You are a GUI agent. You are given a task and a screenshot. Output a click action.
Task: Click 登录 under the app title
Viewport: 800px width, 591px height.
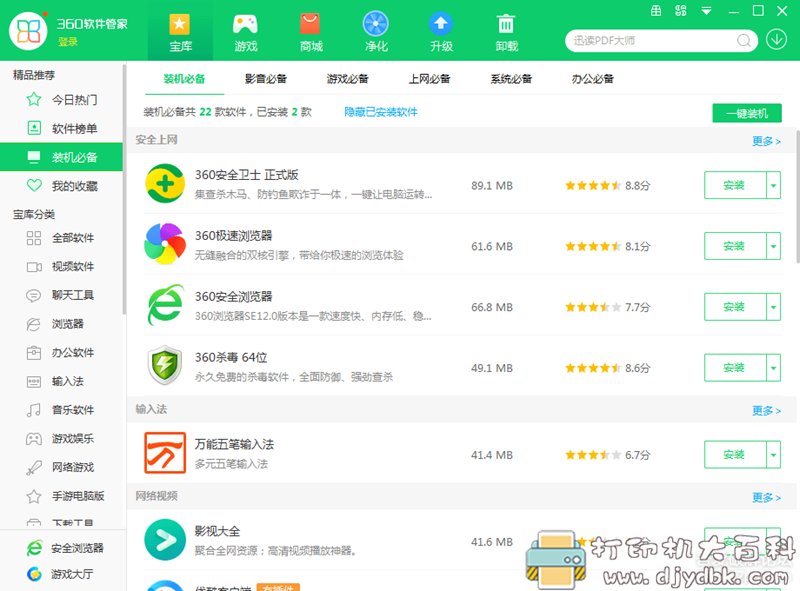click(67, 42)
